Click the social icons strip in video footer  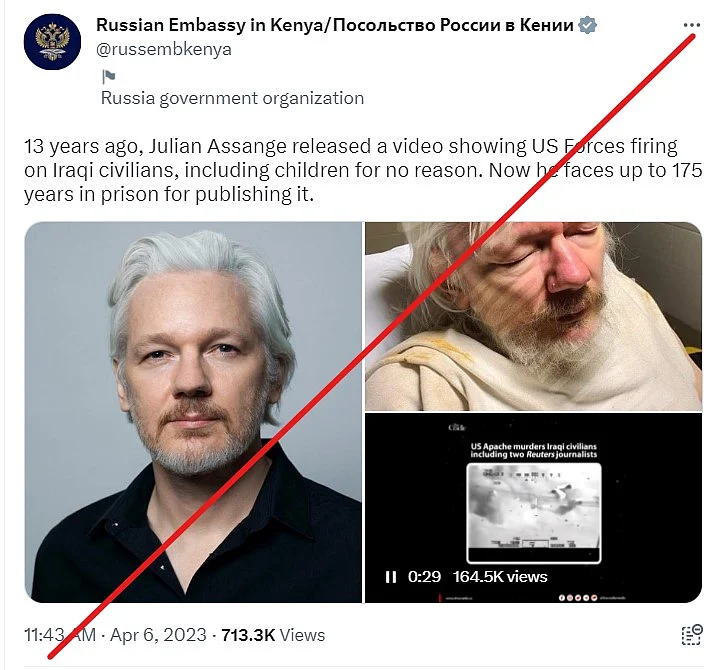pyautogui.click(x=578, y=597)
